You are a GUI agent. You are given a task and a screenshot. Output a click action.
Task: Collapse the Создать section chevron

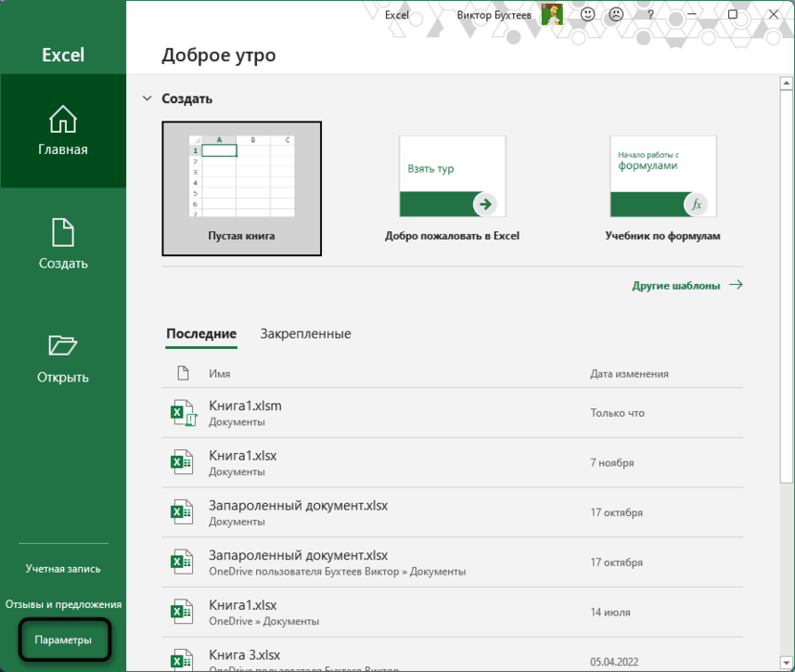coord(147,98)
